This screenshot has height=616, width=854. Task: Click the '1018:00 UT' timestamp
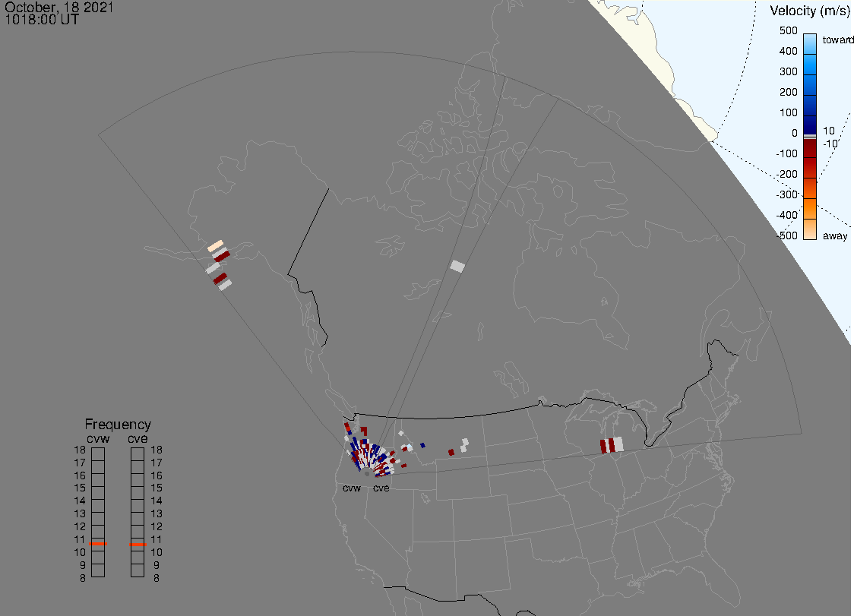click(x=42, y=20)
